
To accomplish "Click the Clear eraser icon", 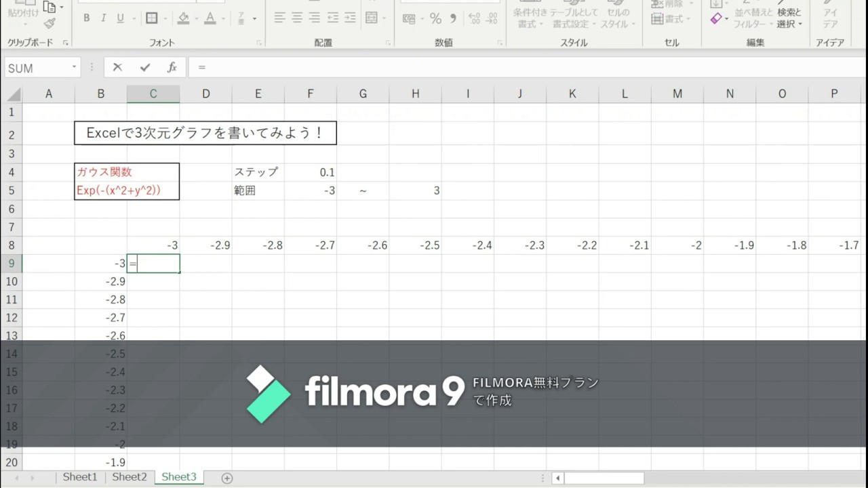I will 716,19.
